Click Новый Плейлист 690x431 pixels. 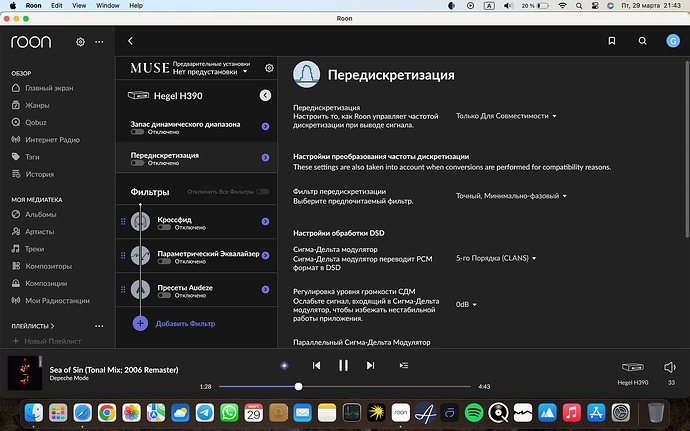(47, 341)
